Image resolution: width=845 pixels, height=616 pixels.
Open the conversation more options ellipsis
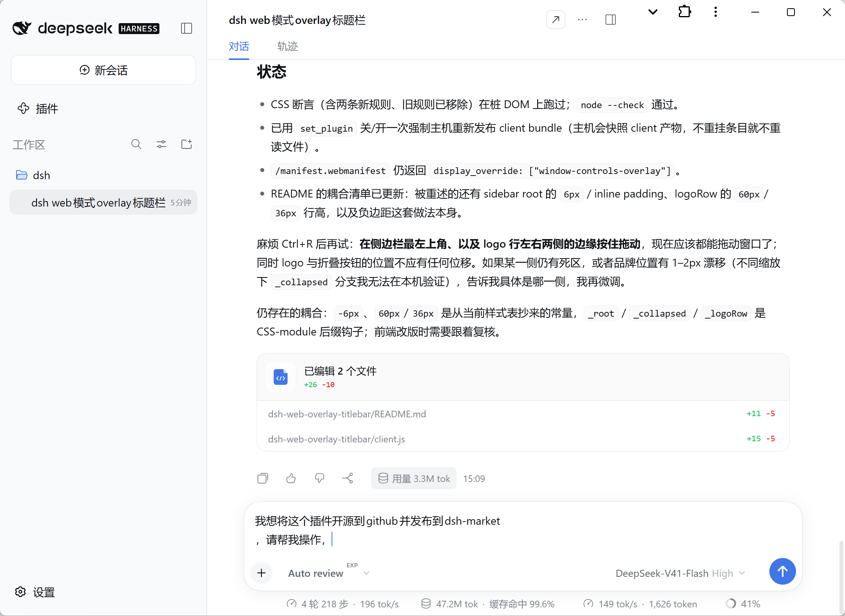pos(582,20)
